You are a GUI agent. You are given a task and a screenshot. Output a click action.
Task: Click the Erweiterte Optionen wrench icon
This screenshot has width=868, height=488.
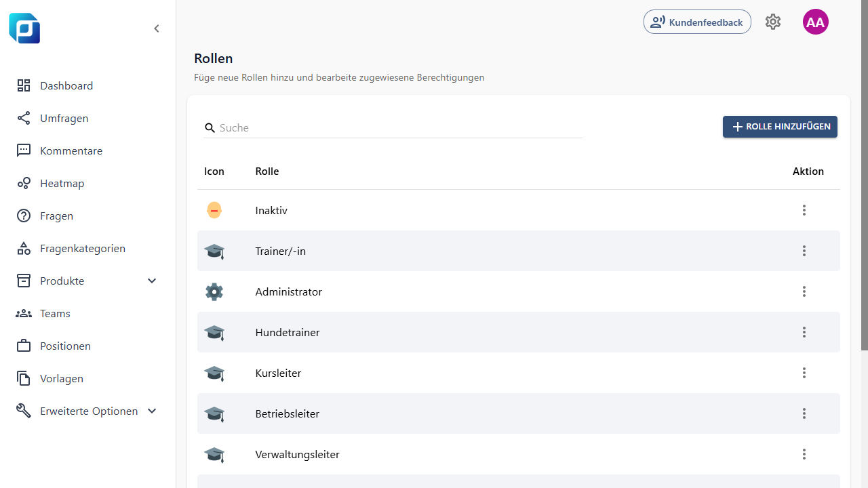[24, 411]
